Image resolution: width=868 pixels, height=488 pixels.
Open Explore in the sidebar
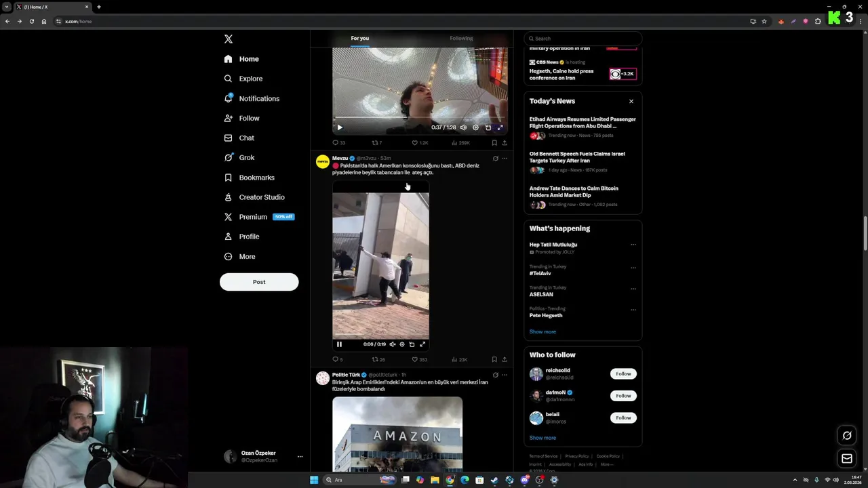243,79
